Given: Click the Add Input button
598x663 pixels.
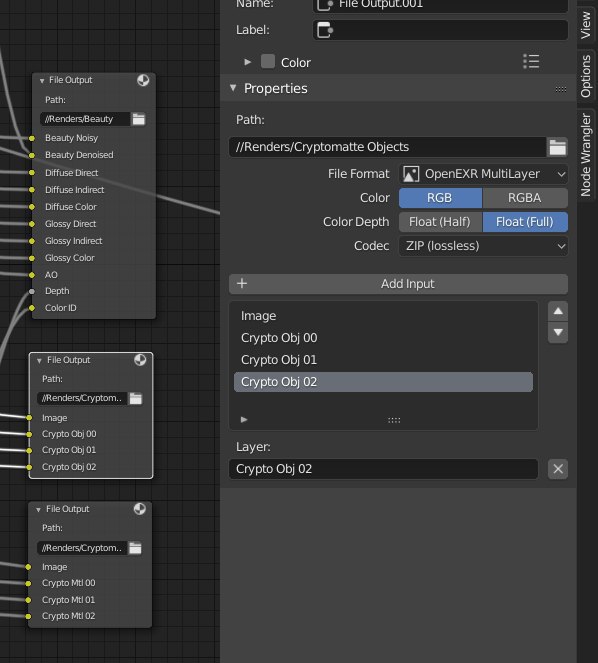Looking at the screenshot, I should (x=398, y=284).
